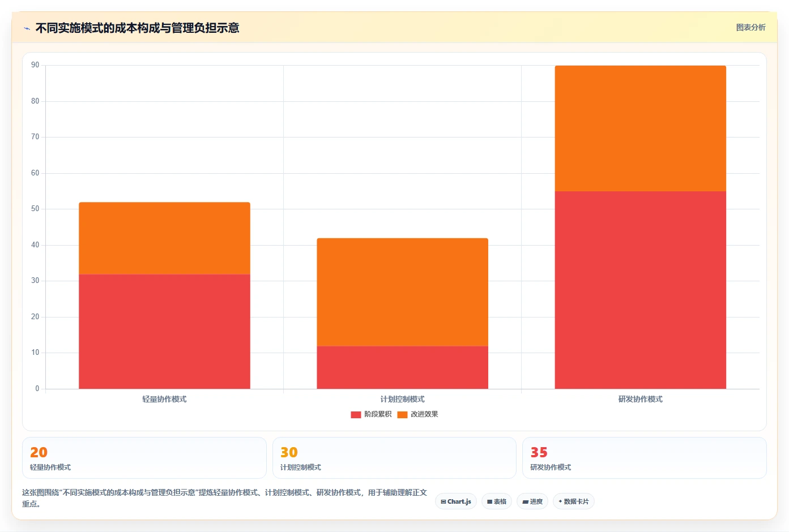Click the red segment of 轻量协作模式 bar
This screenshot has height=532, width=789.
pyautogui.click(x=164, y=332)
